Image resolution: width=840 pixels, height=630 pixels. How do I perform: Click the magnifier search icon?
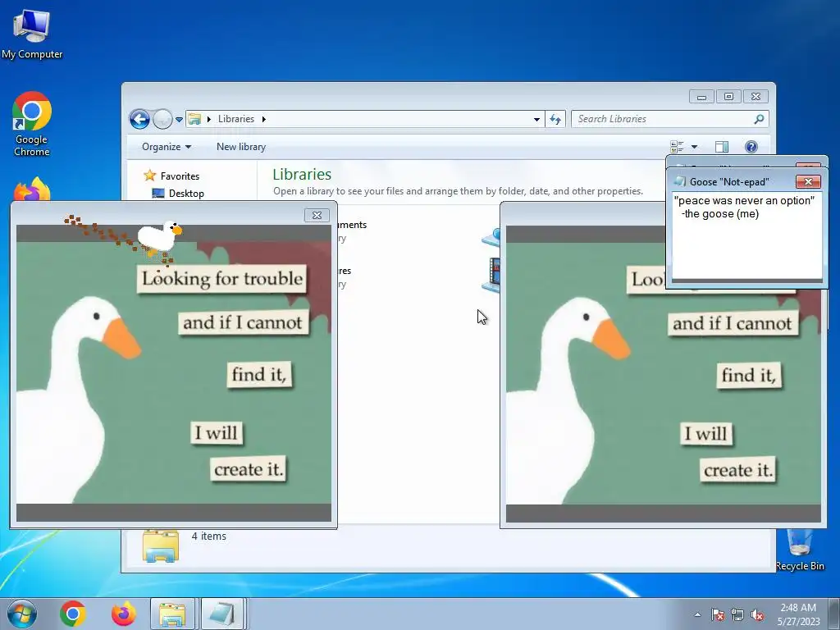759,119
